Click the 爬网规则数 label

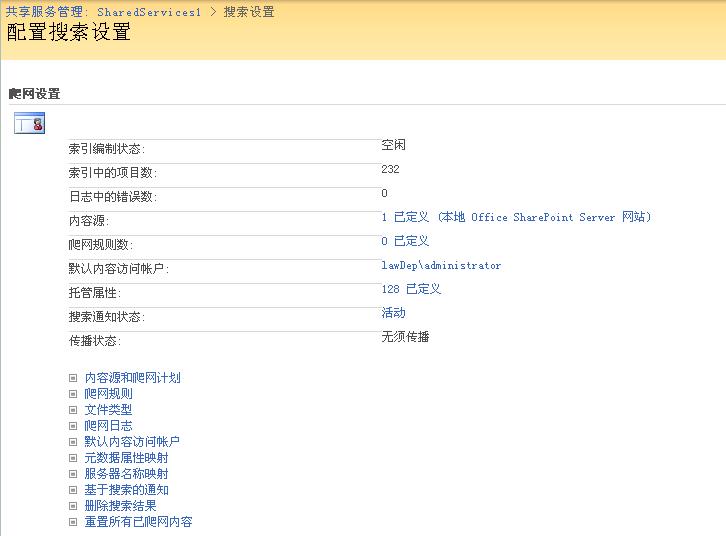tap(101, 245)
